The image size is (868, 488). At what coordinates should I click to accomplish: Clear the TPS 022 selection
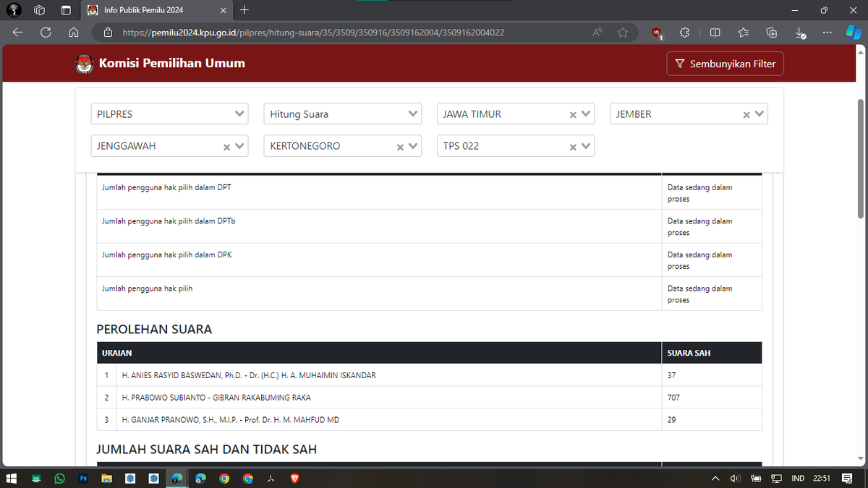573,147
